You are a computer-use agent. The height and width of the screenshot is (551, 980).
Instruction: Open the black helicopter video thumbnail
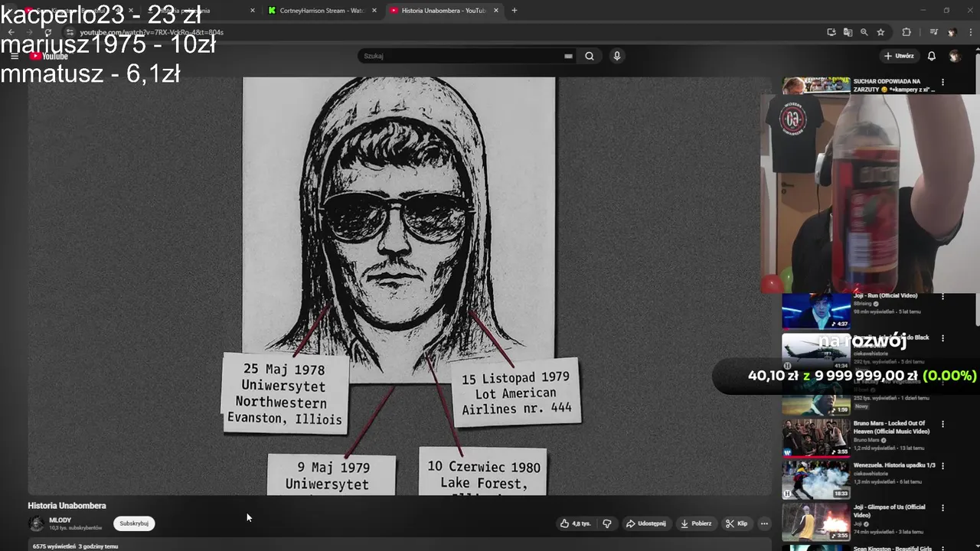[816, 353]
